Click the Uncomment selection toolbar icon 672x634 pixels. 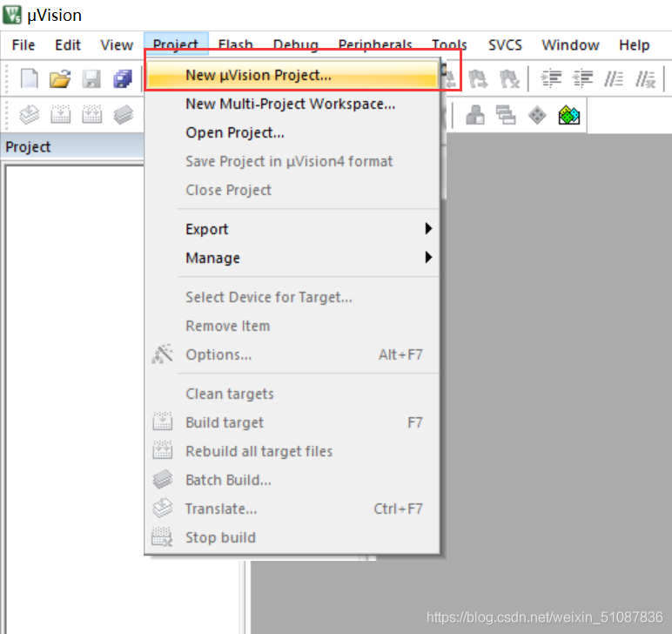[x=645, y=79]
